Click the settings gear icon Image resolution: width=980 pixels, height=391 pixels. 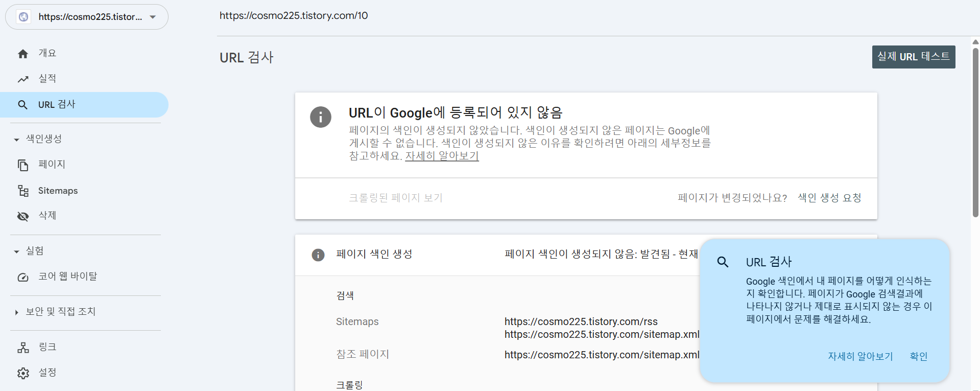point(23,373)
